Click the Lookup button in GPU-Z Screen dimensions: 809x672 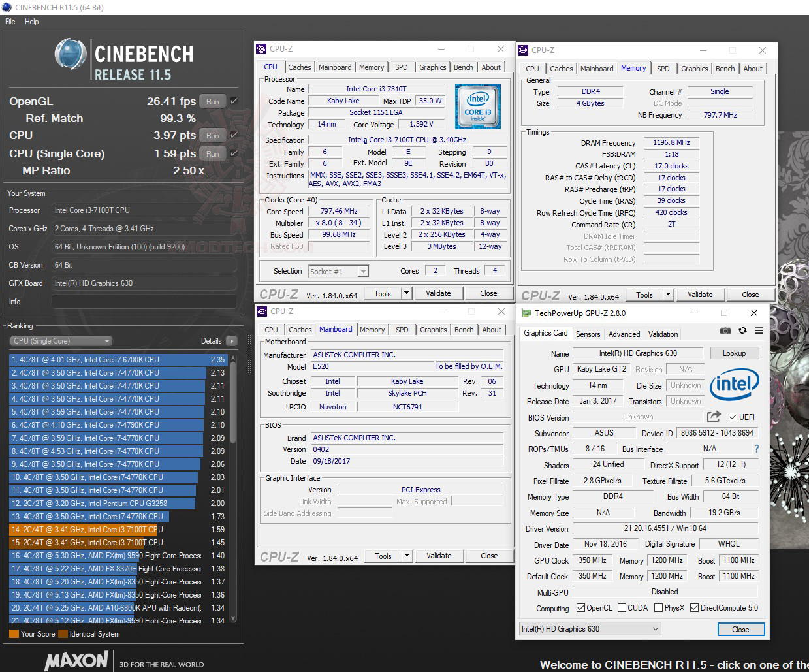[x=734, y=353]
